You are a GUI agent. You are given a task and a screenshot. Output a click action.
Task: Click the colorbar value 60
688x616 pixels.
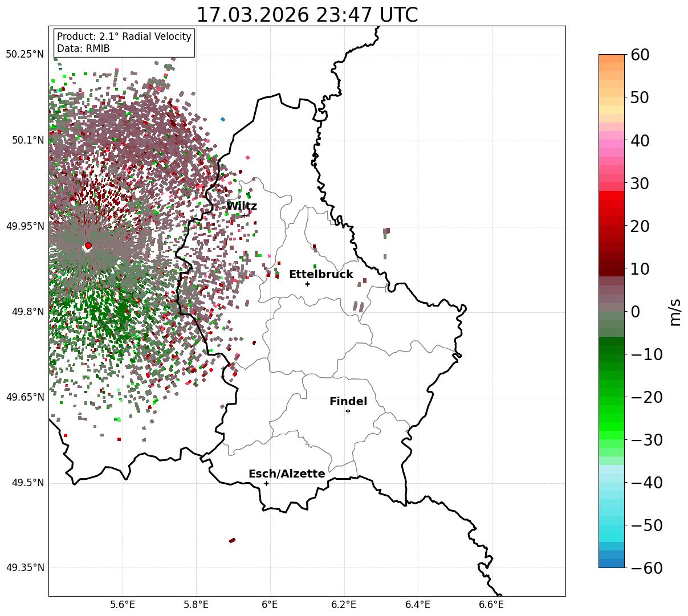click(641, 55)
